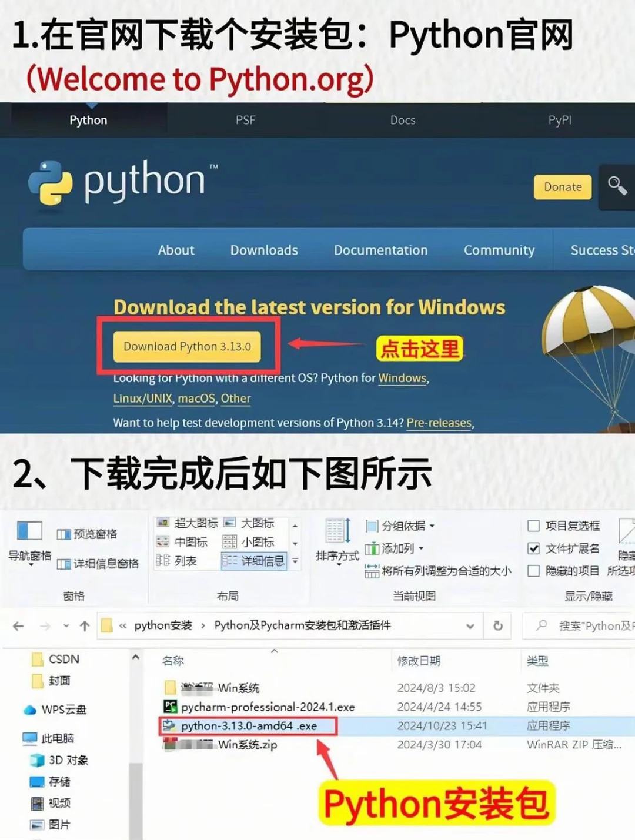Select the 详细信息 view mode
This screenshot has width=635, height=840.
(x=254, y=561)
